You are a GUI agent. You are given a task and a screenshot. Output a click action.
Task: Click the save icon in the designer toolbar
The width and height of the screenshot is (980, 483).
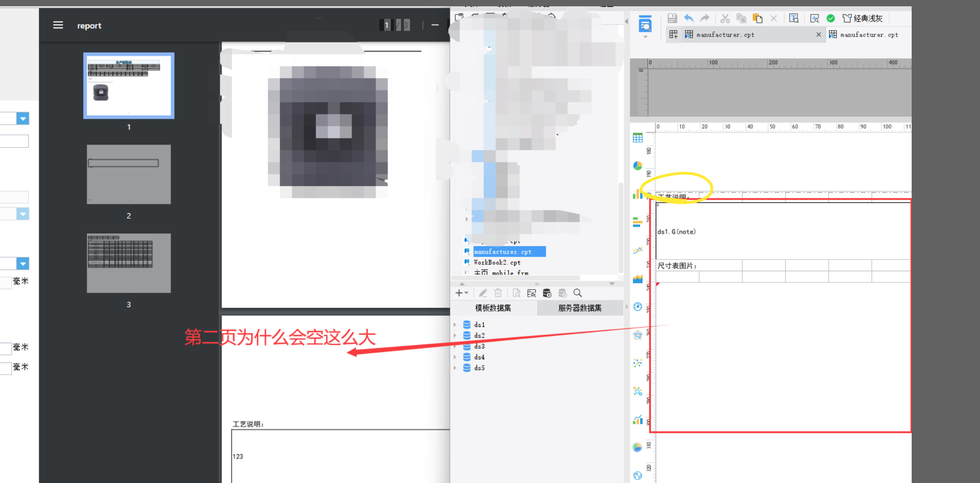point(672,18)
